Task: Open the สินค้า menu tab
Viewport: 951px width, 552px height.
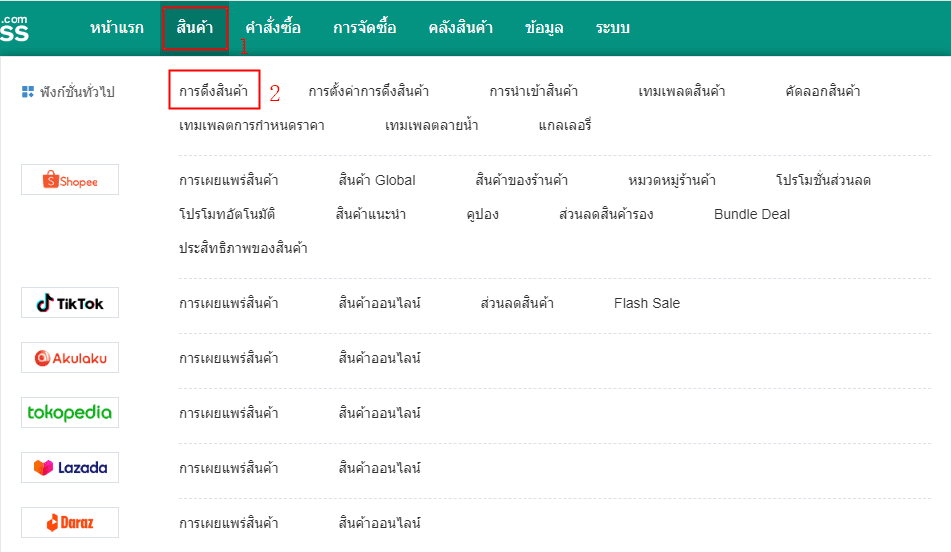Action: (195, 28)
